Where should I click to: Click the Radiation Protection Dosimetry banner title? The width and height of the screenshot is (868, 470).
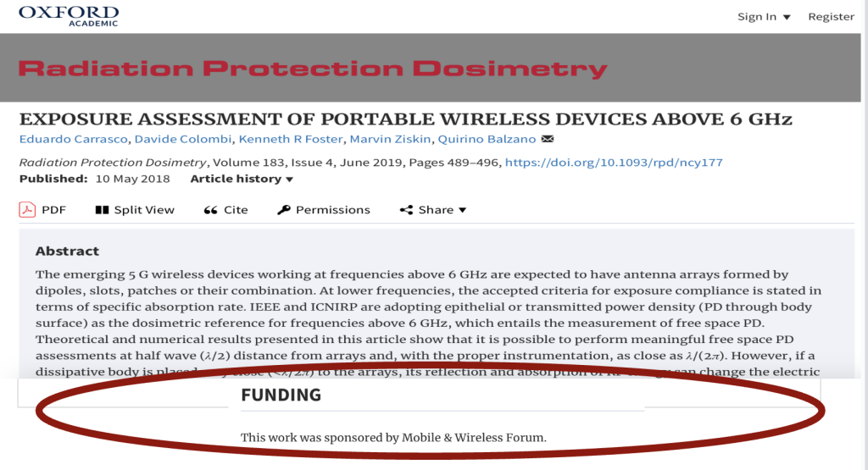point(313,69)
